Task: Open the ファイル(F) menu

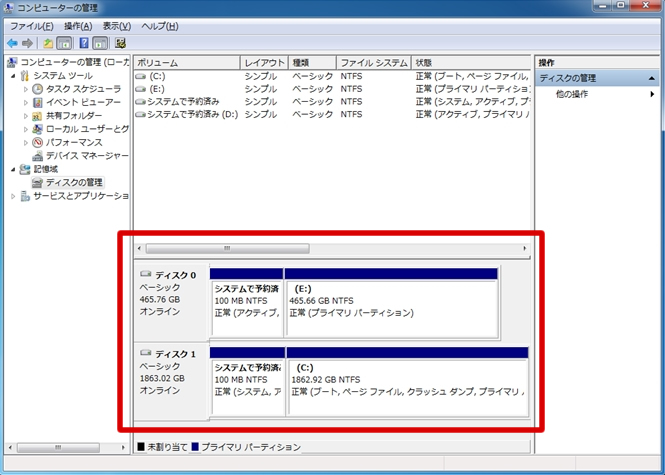Action: tap(32, 26)
